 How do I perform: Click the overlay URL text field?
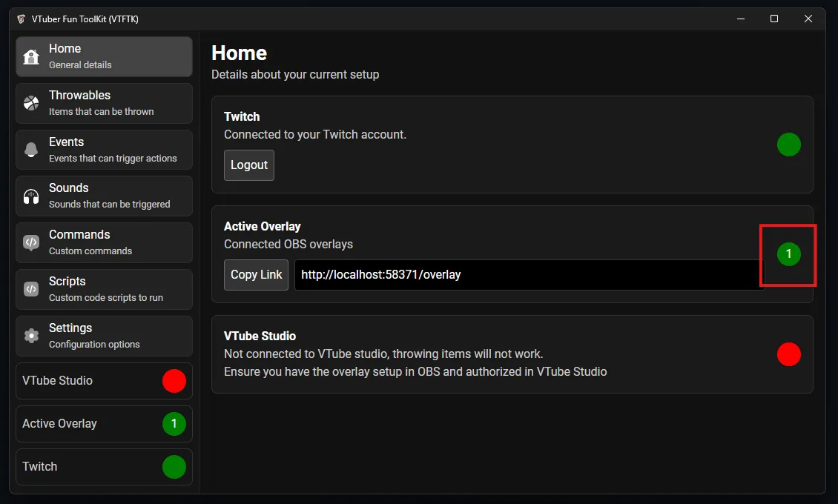point(527,275)
